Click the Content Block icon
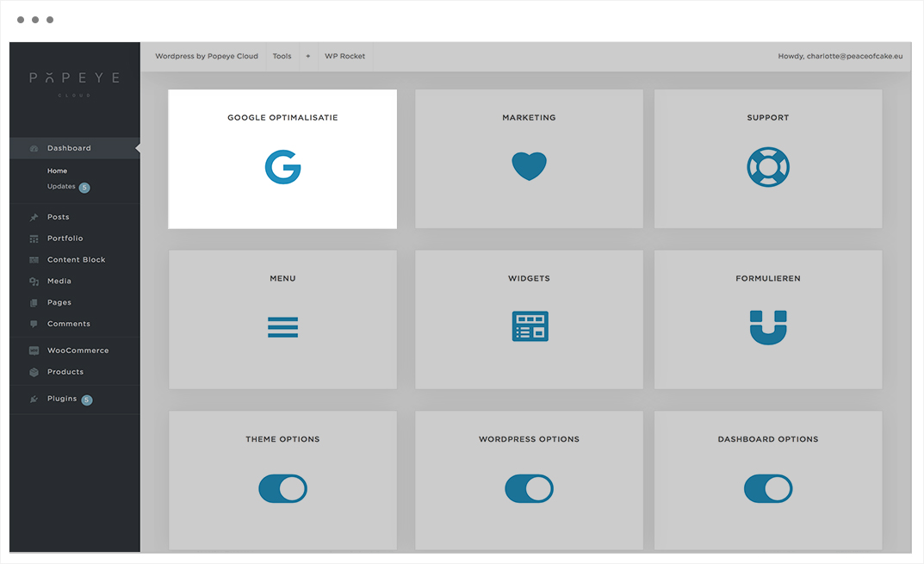 click(x=34, y=260)
